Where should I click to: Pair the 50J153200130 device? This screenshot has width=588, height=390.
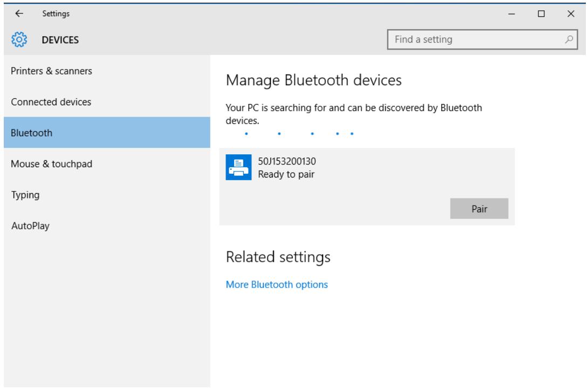pyautogui.click(x=479, y=209)
